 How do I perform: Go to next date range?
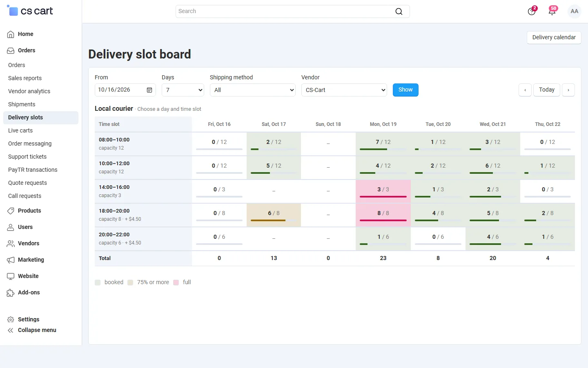click(x=568, y=90)
